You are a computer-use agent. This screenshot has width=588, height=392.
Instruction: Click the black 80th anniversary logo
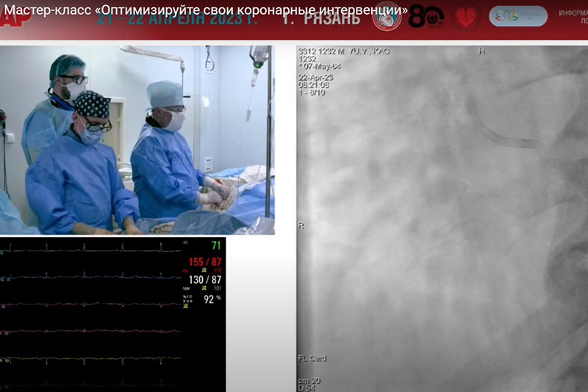(426, 16)
